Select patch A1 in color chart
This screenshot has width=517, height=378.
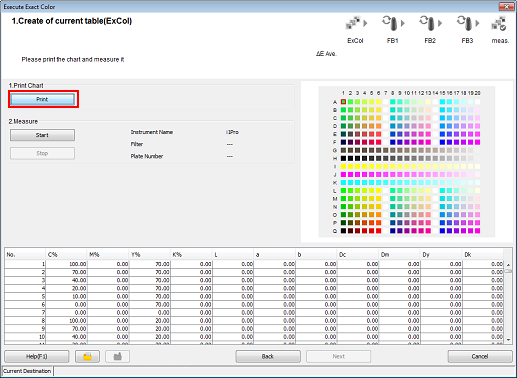pos(343,102)
